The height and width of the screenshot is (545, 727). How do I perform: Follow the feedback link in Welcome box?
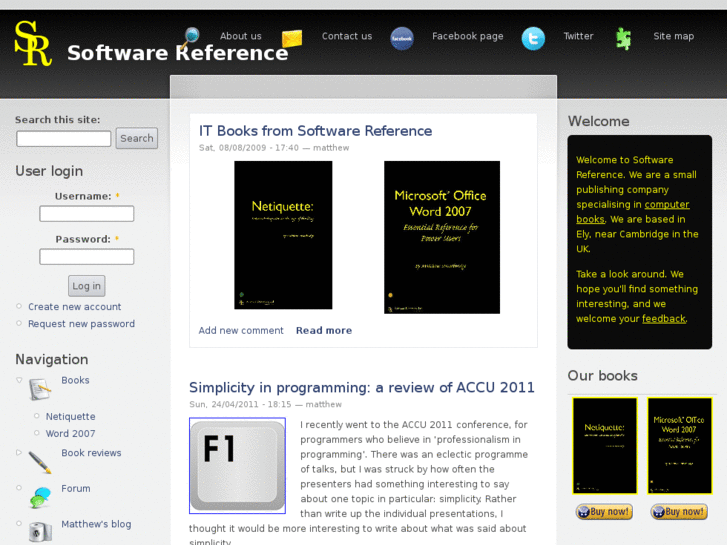click(663, 319)
